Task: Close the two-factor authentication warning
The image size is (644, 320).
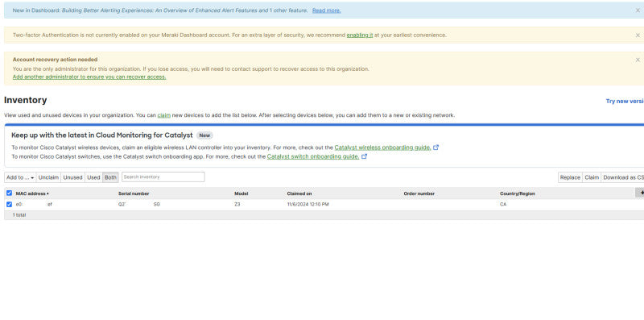Action: 638,35
